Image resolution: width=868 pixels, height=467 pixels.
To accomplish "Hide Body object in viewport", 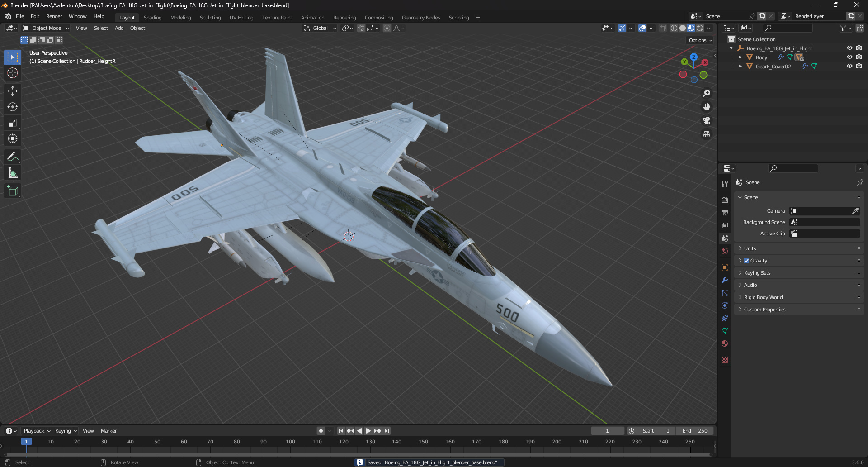I will pyautogui.click(x=849, y=57).
